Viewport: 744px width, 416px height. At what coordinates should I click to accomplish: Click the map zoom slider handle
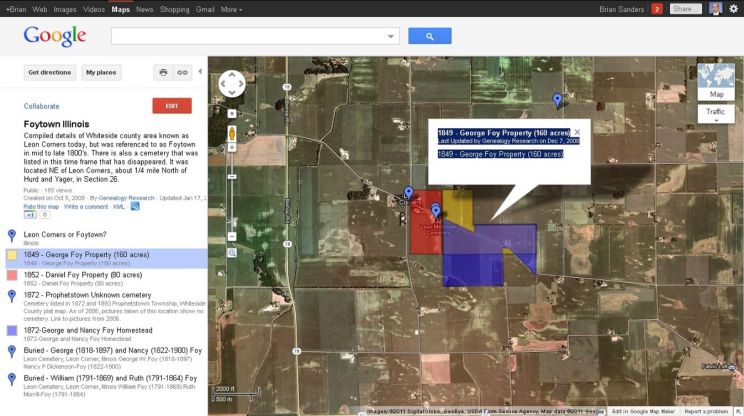(232, 176)
